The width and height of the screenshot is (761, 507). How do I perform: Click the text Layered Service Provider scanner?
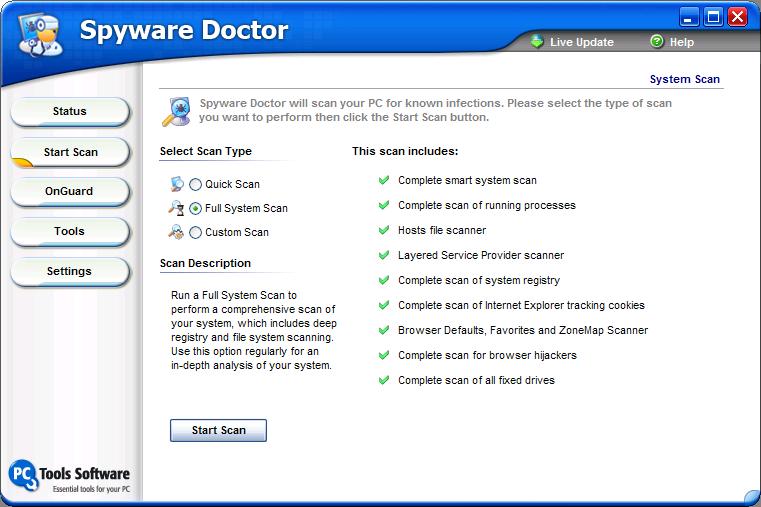[481, 255]
